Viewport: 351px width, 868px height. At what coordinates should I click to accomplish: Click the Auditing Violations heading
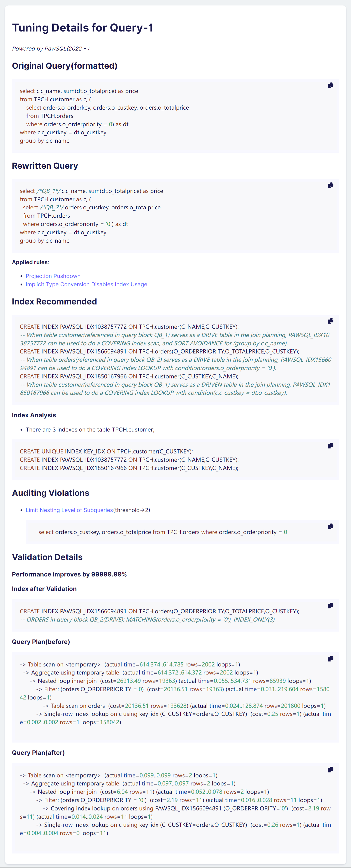click(x=51, y=493)
